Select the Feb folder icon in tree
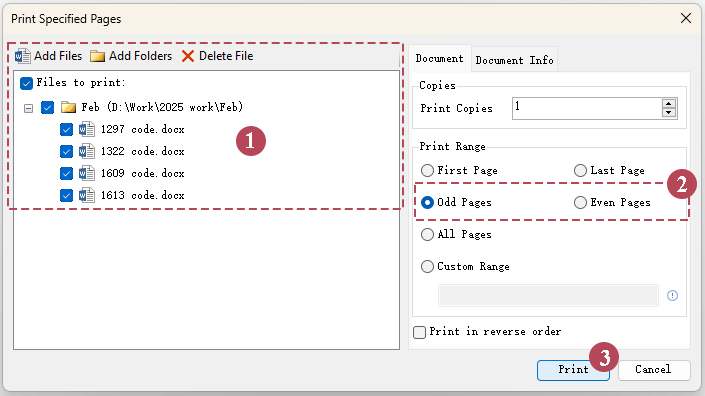The width and height of the screenshot is (705, 396). pyautogui.click(x=68, y=107)
